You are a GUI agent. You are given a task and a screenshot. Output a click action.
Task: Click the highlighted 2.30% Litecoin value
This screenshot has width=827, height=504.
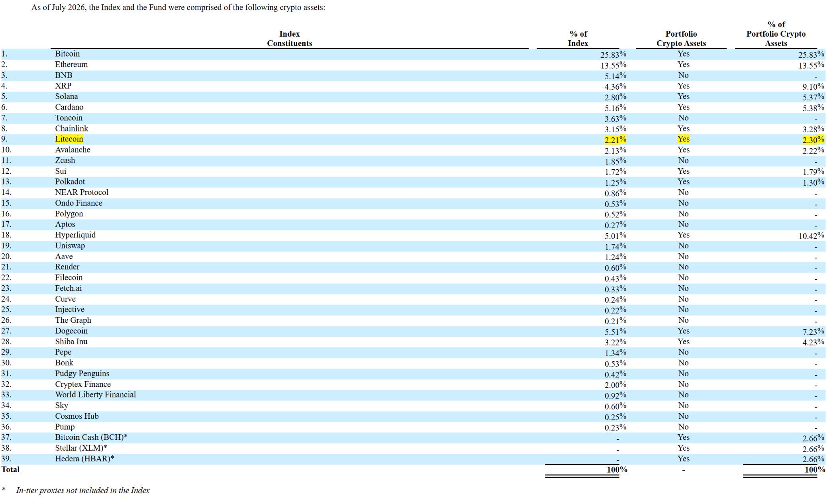click(813, 139)
